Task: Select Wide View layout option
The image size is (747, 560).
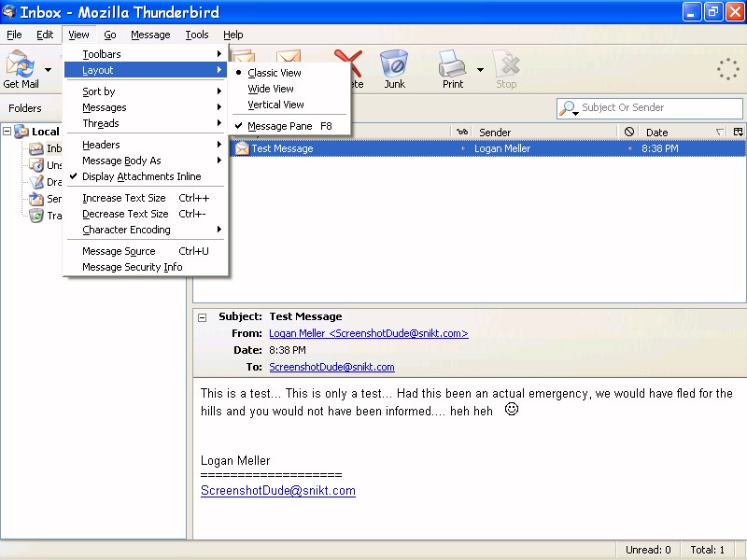Action: 289,89
